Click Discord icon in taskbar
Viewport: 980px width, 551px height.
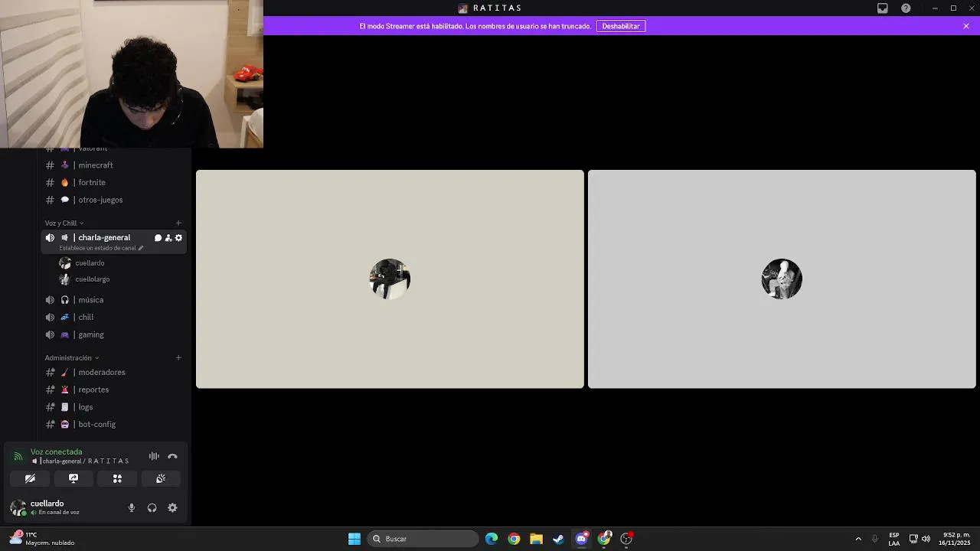pos(581,539)
